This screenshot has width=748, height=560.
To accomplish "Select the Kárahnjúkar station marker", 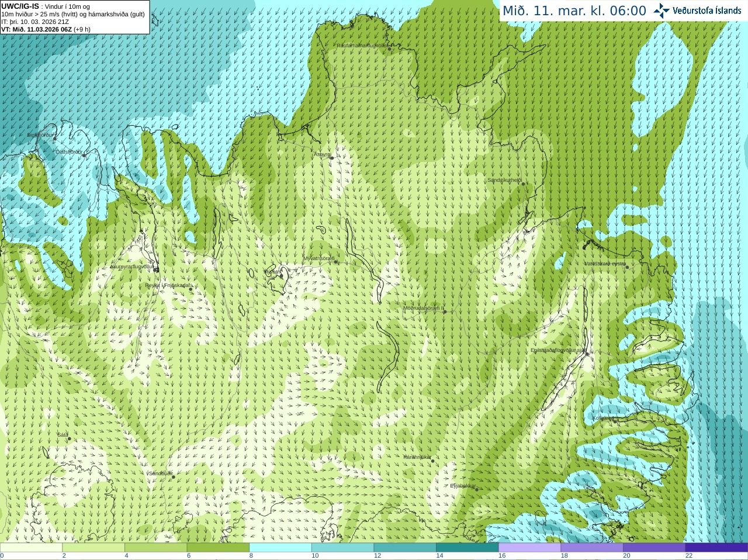I will pos(433,461).
